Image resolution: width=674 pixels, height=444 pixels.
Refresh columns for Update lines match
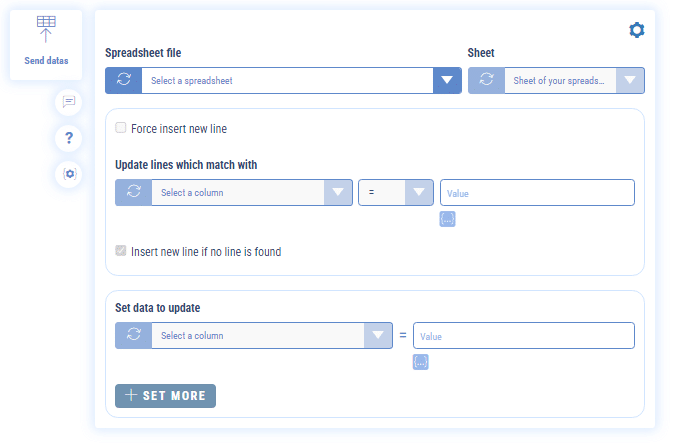point(133,193)
